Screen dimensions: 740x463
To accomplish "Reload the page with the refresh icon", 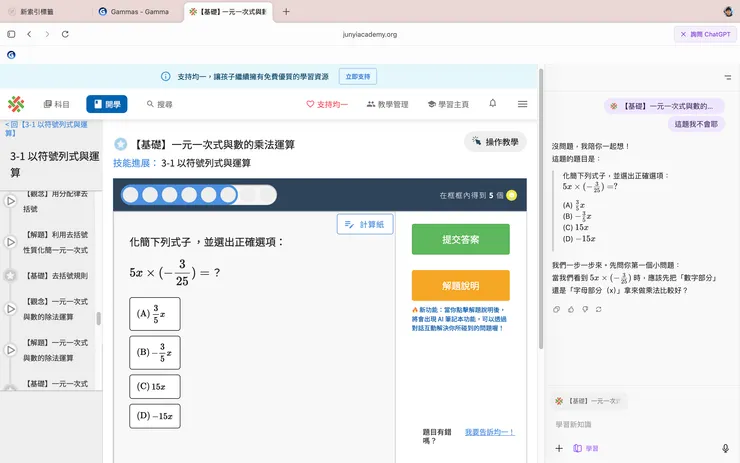I will pyautogui.click(x=65, y=34).
